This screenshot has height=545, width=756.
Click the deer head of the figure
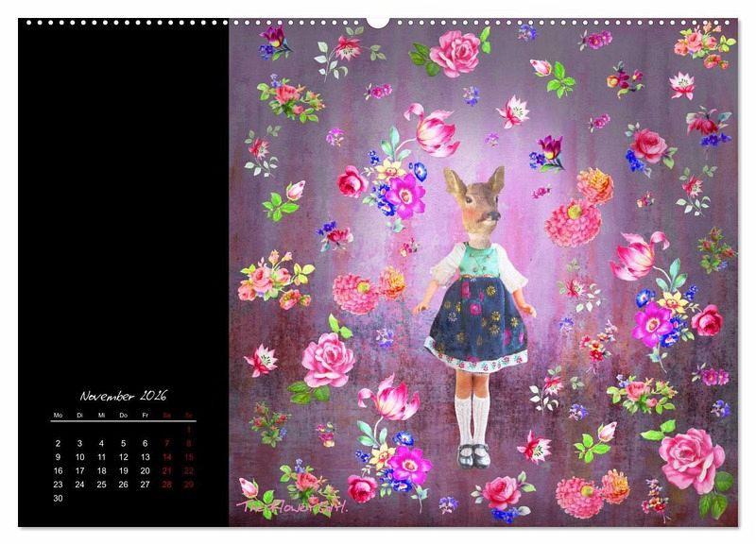coord(475,205)
